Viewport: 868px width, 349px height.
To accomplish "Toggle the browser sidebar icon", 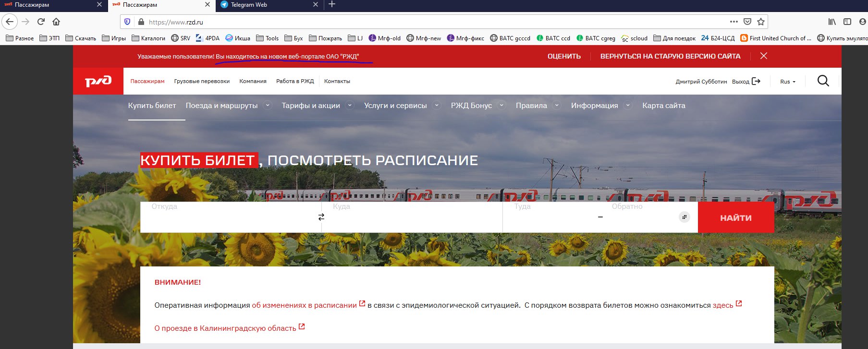I will pos(847,22).
